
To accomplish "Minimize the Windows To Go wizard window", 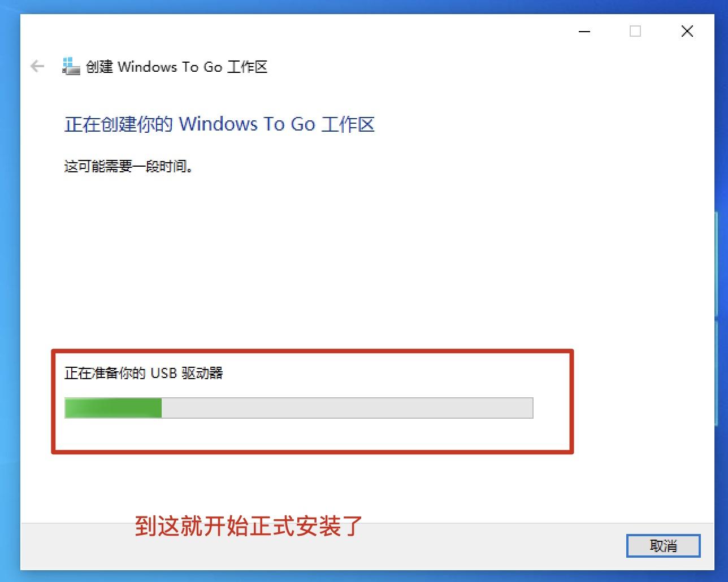I will (x=584, y=32).
